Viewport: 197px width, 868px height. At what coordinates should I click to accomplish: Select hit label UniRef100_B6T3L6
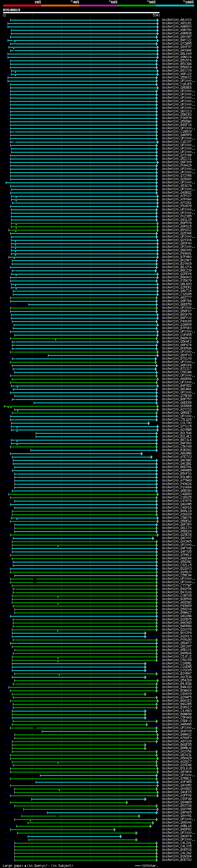click(x=177, y=440)
